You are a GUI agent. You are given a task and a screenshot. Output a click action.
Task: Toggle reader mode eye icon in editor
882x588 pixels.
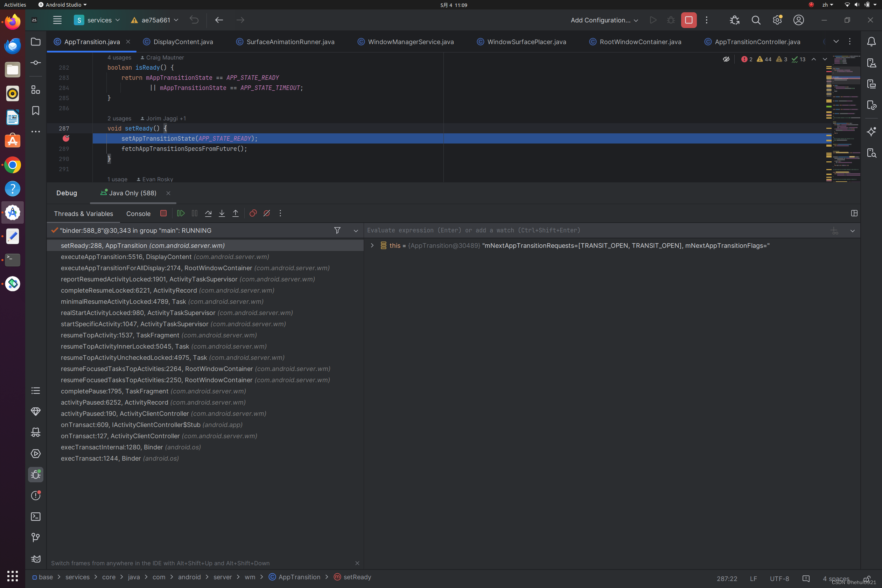click(x=726, y=59)
